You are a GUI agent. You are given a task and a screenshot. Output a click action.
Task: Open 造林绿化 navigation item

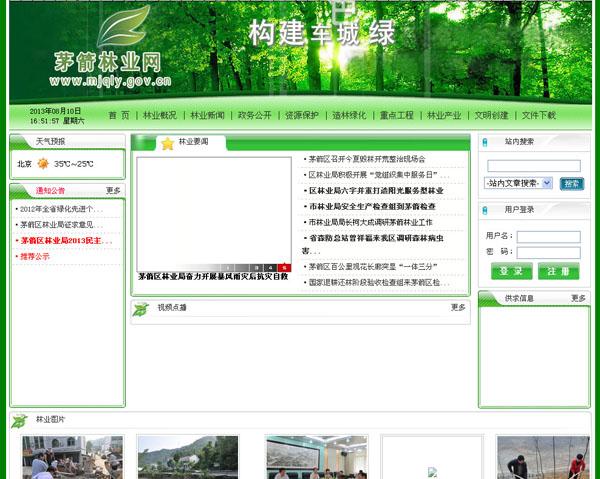tap(349, 115)
